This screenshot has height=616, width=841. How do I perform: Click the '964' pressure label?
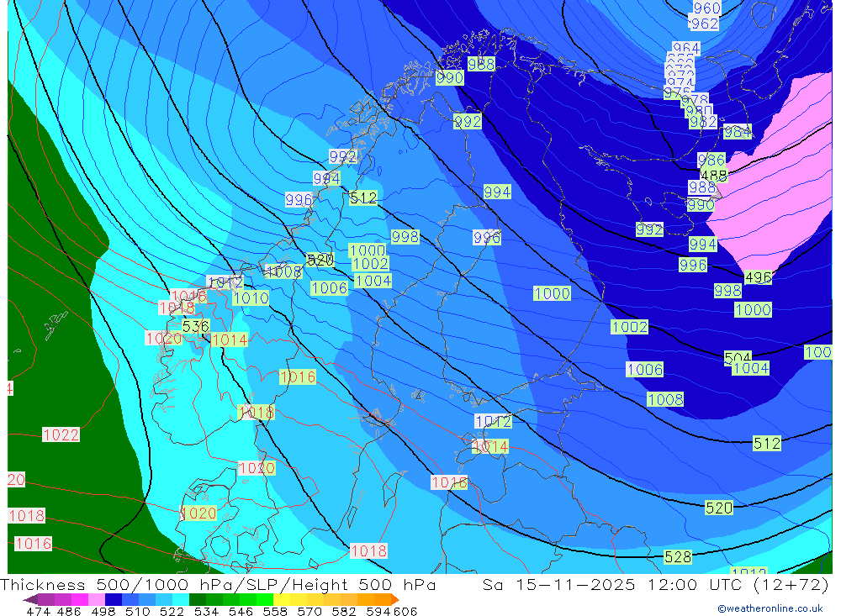point(686,48)
